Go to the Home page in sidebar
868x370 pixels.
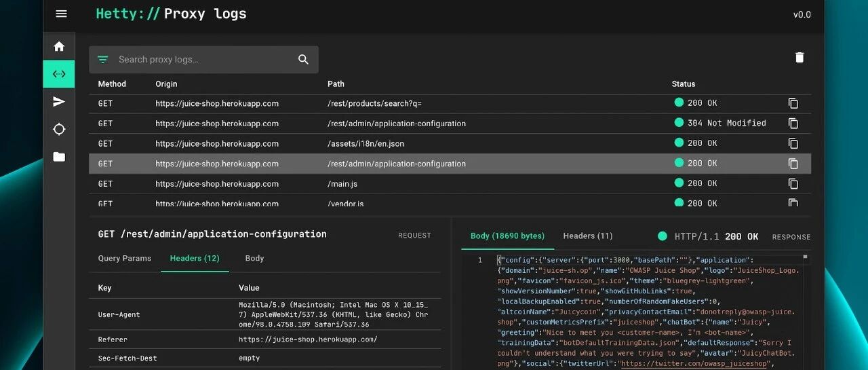click(59, 46)
